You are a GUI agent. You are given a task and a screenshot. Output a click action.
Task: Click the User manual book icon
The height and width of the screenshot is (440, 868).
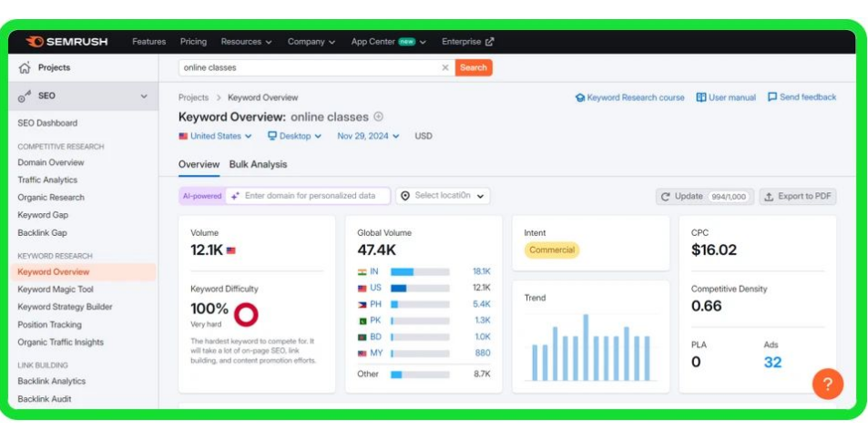click(701, 97)
